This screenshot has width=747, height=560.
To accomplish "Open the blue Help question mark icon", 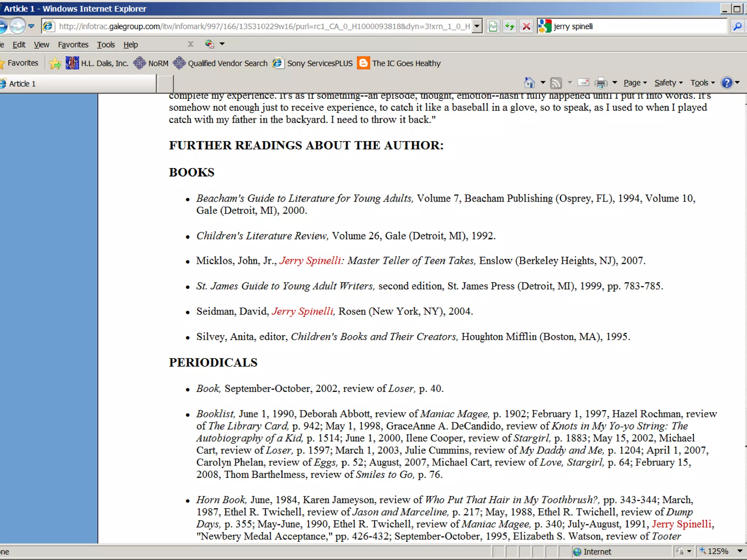I will click(727, 83).
